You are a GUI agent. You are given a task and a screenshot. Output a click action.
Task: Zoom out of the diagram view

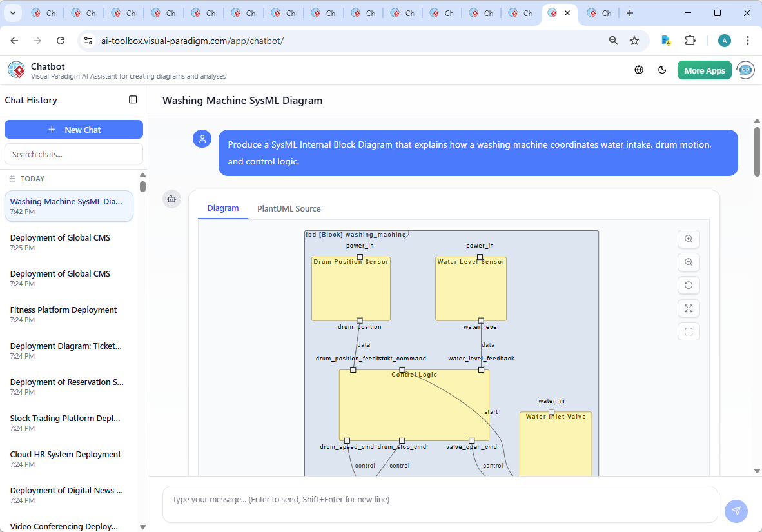click(689, 262)
